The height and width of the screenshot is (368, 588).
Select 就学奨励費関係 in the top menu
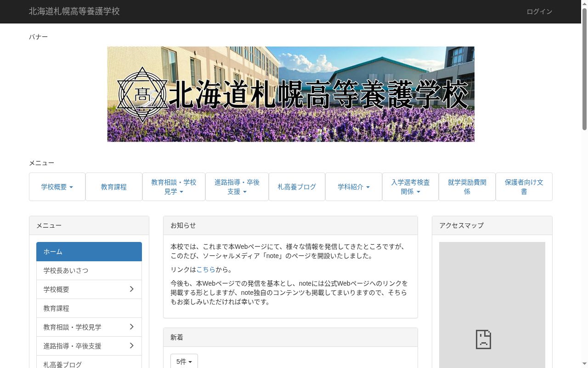(x=467, y=187)
